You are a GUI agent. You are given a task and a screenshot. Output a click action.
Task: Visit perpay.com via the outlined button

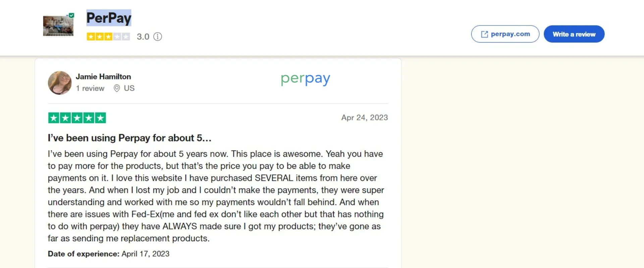(x=505, y=34)
